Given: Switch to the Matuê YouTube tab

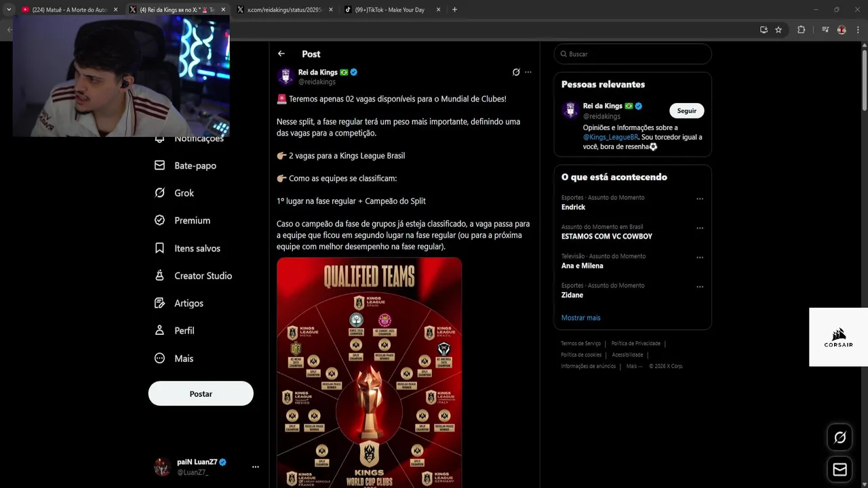Looking at the screenshot, I should click(x=68, y=9).
